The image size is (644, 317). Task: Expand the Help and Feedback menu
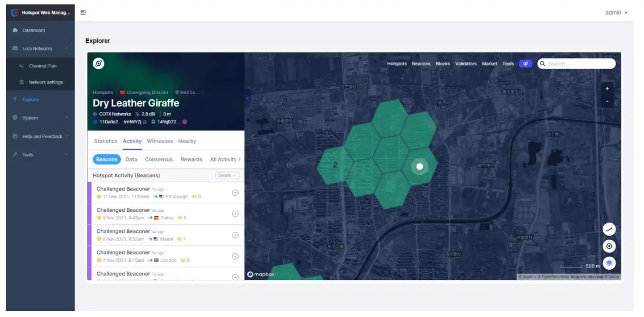[x=66, y=136]
